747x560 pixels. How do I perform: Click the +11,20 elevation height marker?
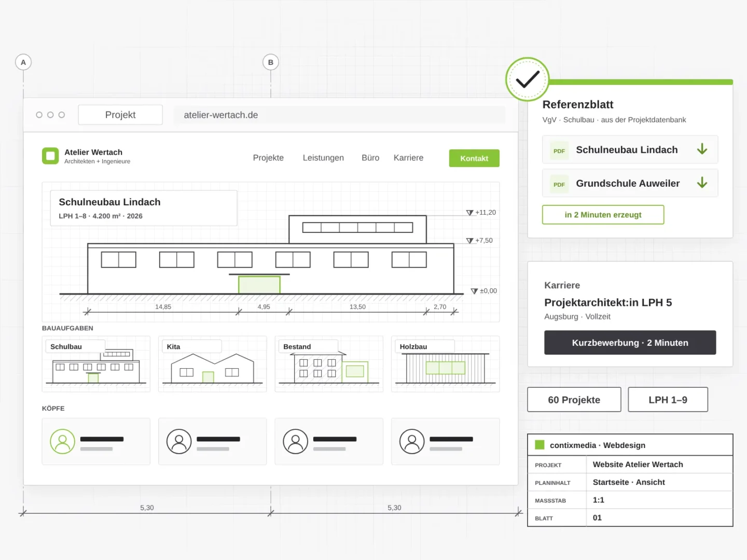481,213
